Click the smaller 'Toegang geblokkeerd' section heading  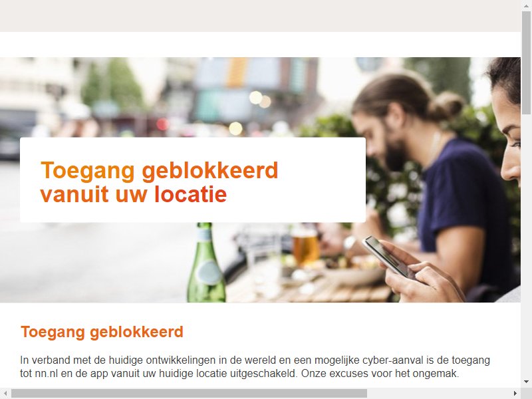102,332
